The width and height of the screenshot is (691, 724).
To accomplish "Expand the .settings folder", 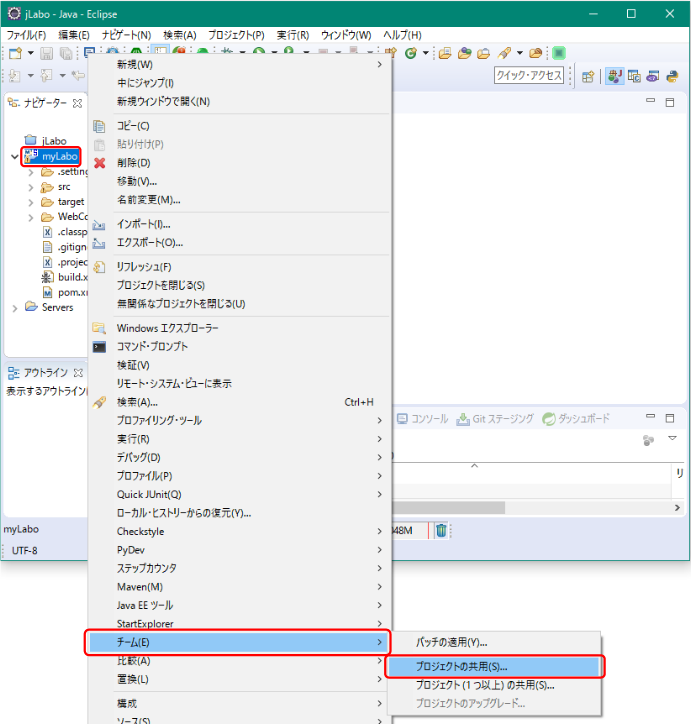I will (x=31, y=173).
